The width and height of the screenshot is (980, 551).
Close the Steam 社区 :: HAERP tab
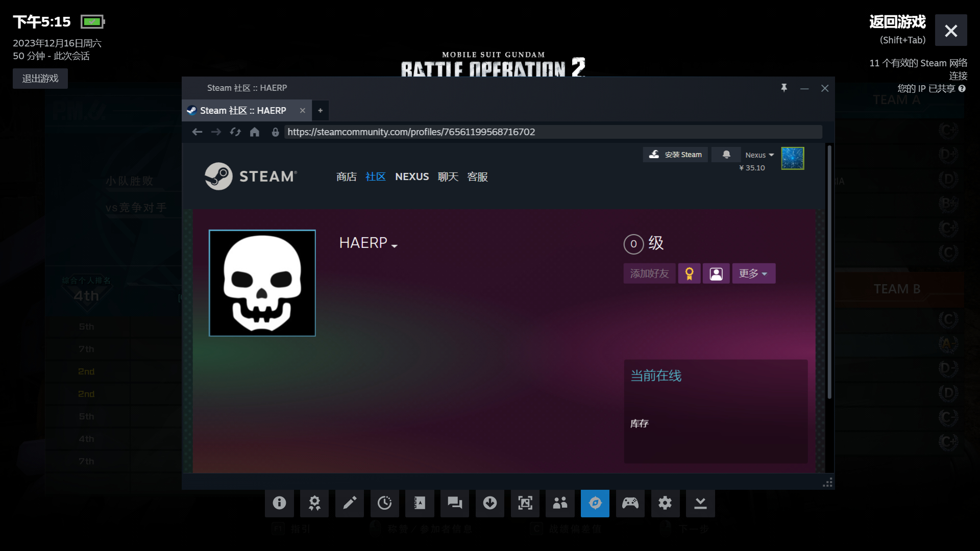[303, 110]
